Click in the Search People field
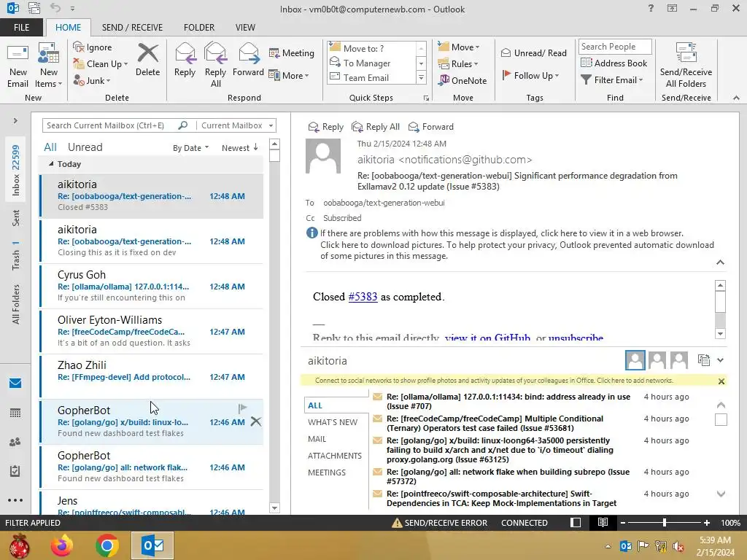The width and height of the screenshot is (747, 560). (614, 47)
